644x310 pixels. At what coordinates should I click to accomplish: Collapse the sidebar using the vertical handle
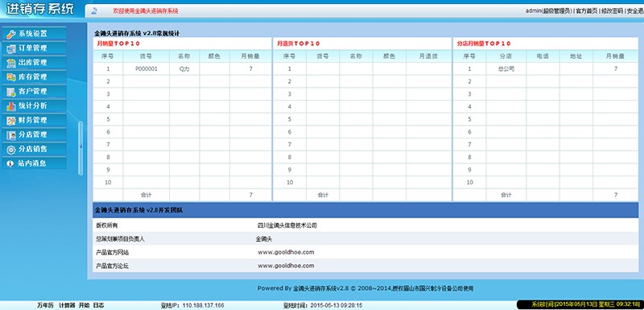pyautogui.click(x=80, y=148)
